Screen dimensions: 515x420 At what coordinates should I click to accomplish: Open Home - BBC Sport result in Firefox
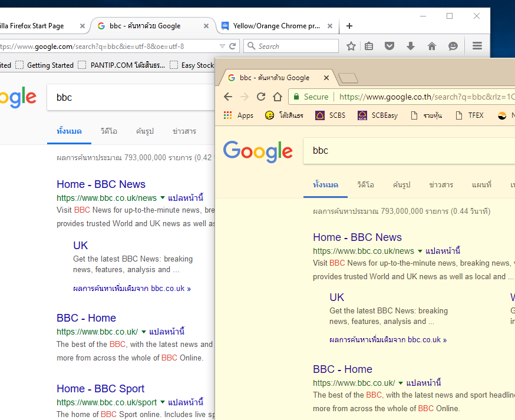[101, 388]
